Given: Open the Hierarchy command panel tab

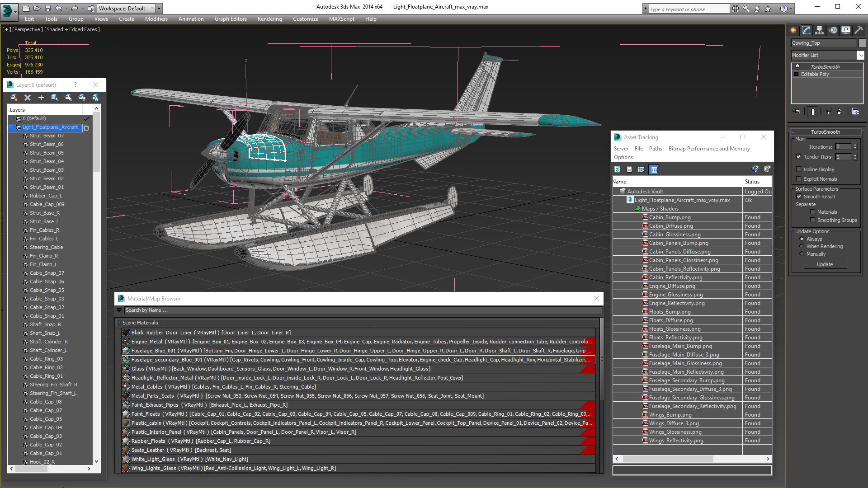Looking at the screenshot, I should [x=819, y=30].
